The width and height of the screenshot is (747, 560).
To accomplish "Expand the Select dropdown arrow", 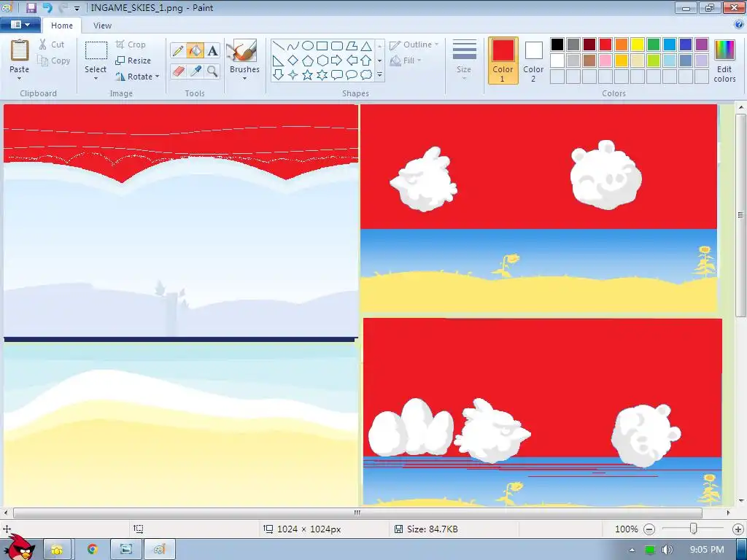I will click(96, 79).
